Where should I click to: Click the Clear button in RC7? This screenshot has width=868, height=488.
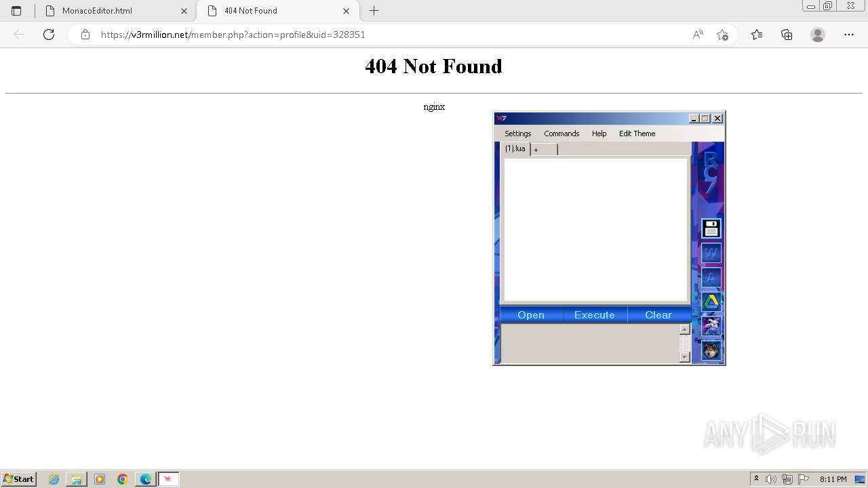point(658,314)
